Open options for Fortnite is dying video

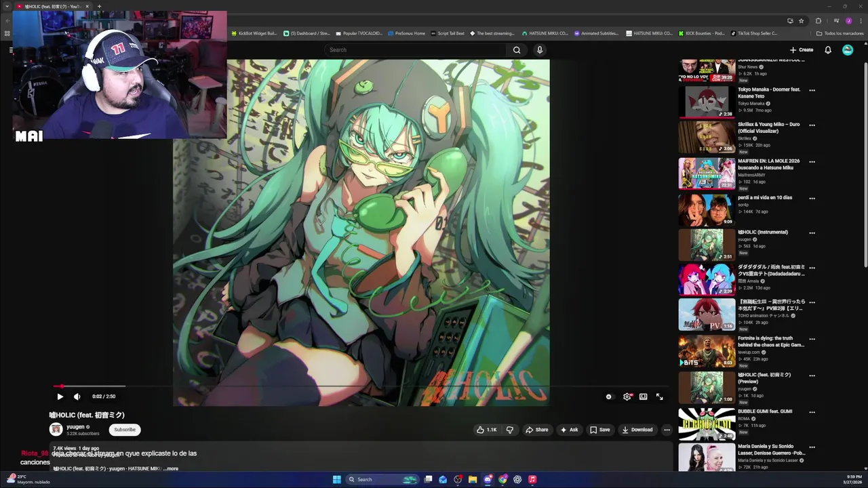click(x=812, y=339)
